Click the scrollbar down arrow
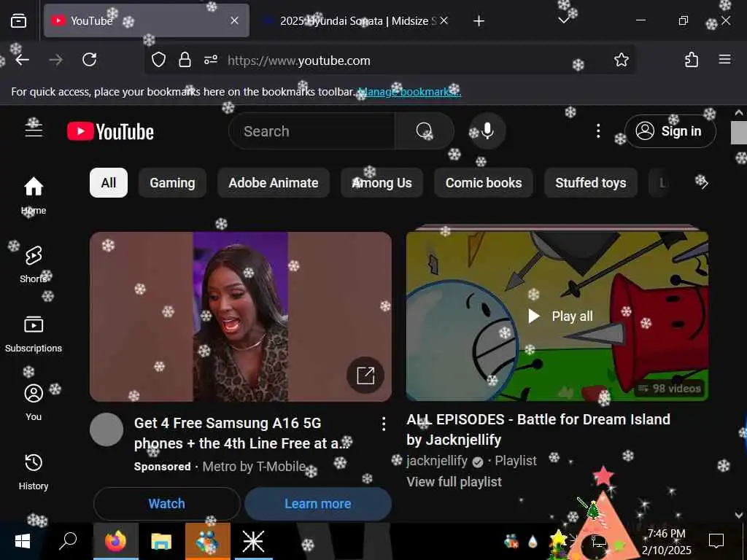Viewport: 747px width, 560px height. click(x=739, y=515)
